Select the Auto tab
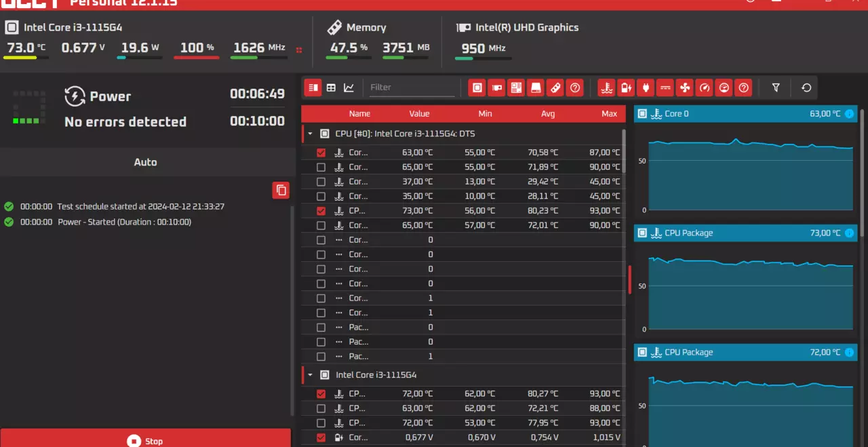 [145, 162]
